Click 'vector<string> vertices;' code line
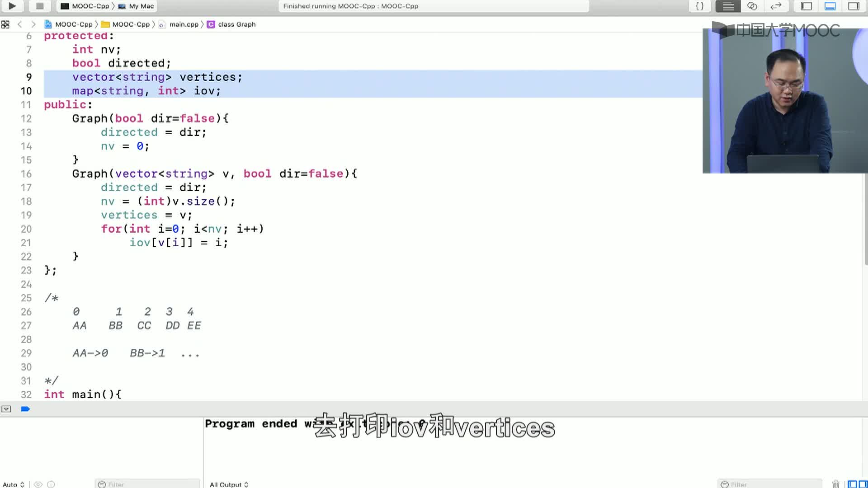This screenshot has width=868, height=488. (157, 77)
